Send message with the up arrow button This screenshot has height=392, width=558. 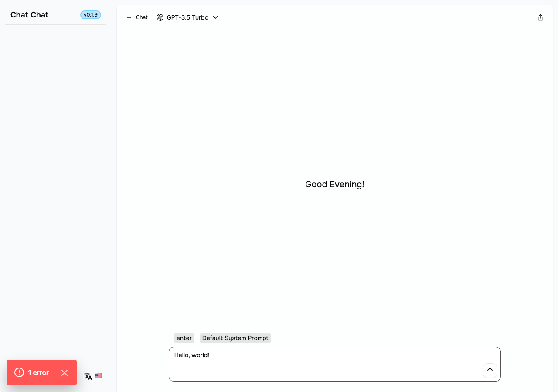pyautogui.click(x=490, y=371)
